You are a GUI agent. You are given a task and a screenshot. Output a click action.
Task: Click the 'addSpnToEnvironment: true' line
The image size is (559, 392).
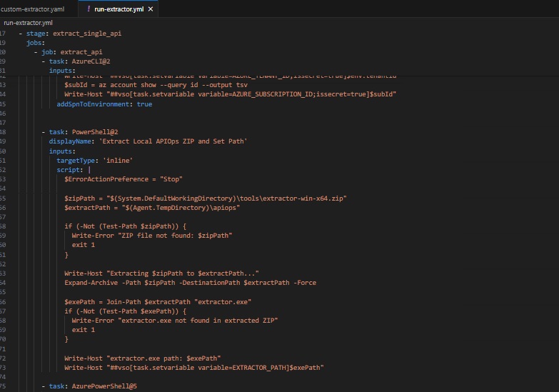pyautogui.click(x=104, y=104)
